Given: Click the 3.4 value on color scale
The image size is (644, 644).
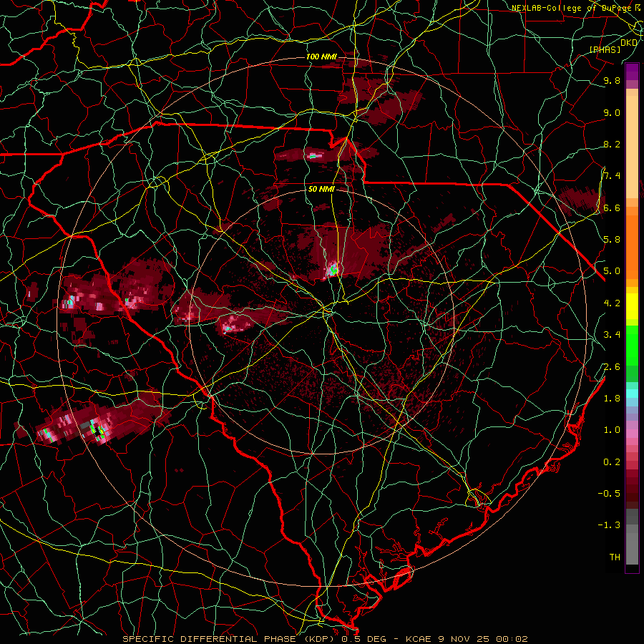Looking at the screenshot, I should [612, 335].
